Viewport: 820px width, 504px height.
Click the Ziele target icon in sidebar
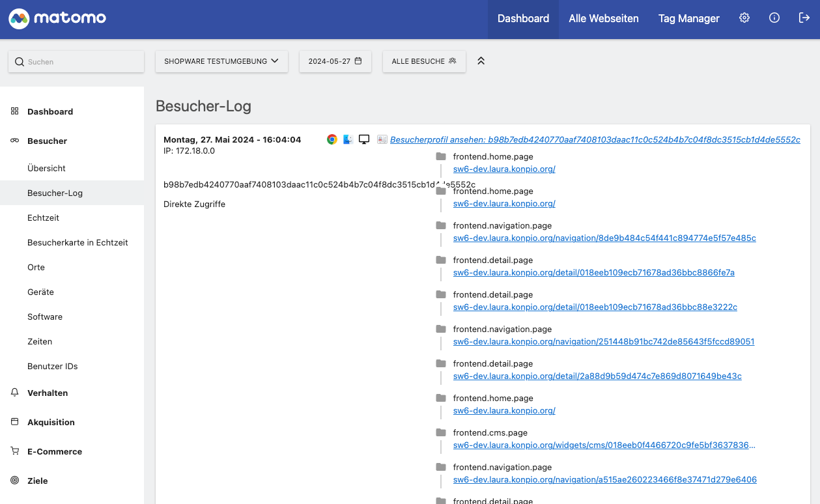point(14,481)
